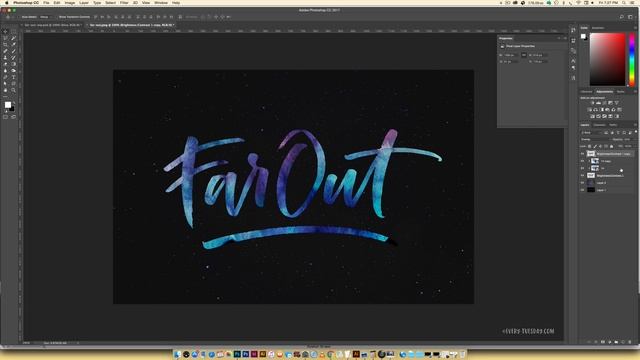
Task: Select the Move tool
Action: click(x=5, y=31)
